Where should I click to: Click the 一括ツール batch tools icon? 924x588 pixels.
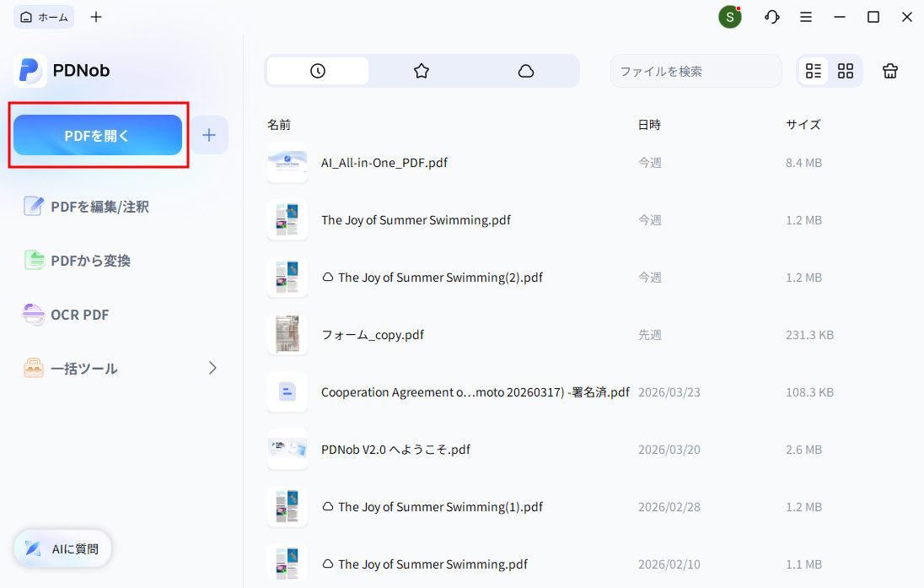tap(35, 368)
